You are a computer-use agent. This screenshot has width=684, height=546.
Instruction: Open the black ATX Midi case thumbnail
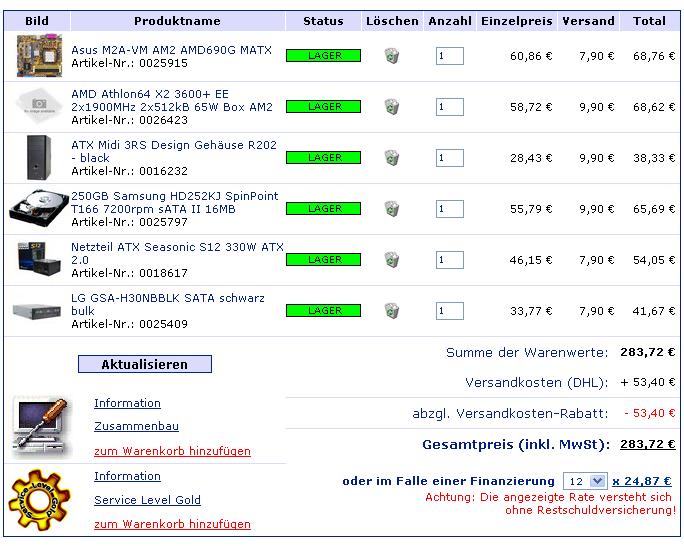(x=39, y=157)
